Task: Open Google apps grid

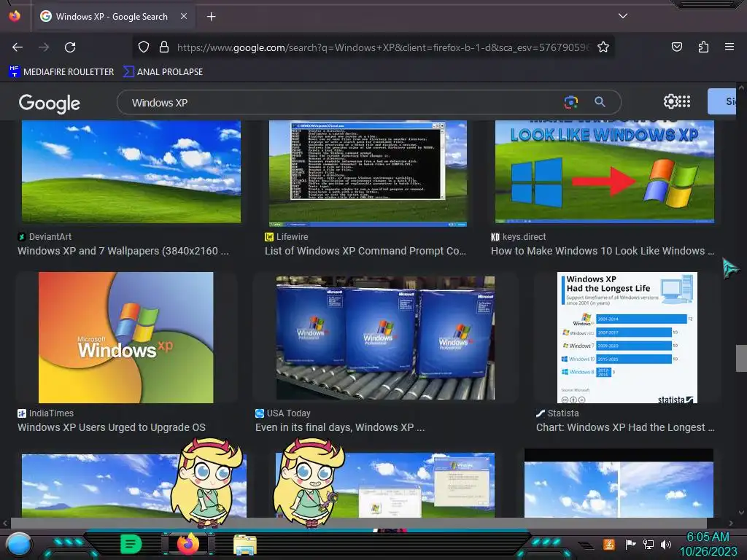Action: point(684,101)
